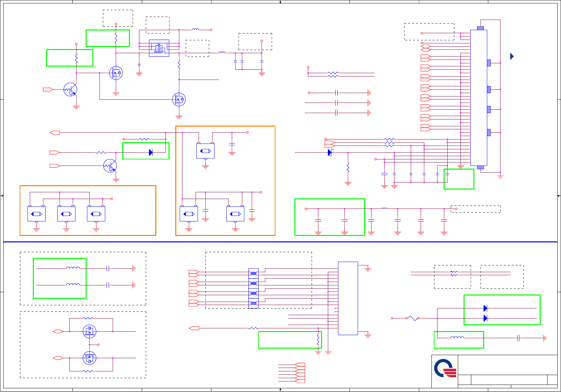Click the two-capacitor green box at middle right
This screenshot has height=392, width=561.
(330, 217)
